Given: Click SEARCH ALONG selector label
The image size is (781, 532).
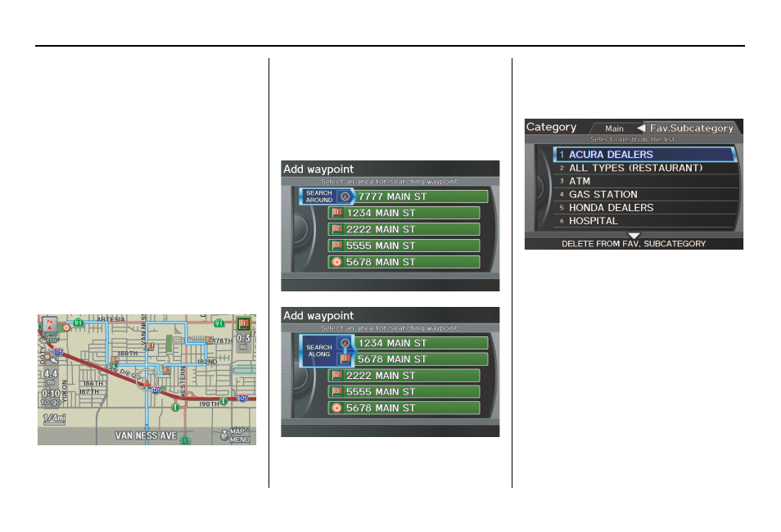Looking at the screenshot, I should (318, 350).
